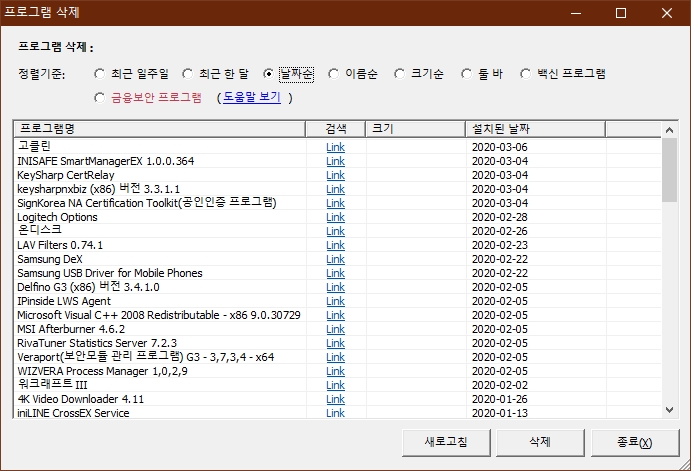Image resolution: width=691 pixels, height=471 pixels.
Task: Open Link for LAV Filters 0.74.1
Action: pyautogui.click(x=335, y=245)
